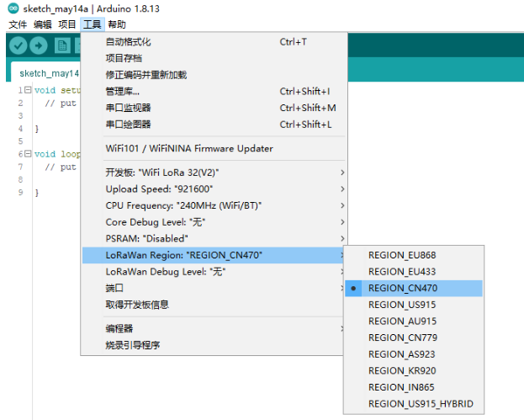Image resolution: width=524 pixels, height=420 pixels.
Task: Select REGION_KR920 region option
Action: pos(414,370)
